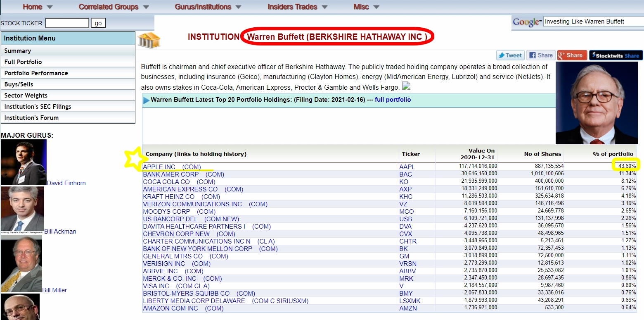Screen dimensions: 644x320
Task: Click the KO ticker link
Action: pyautogui.click(x=404, y=182)
